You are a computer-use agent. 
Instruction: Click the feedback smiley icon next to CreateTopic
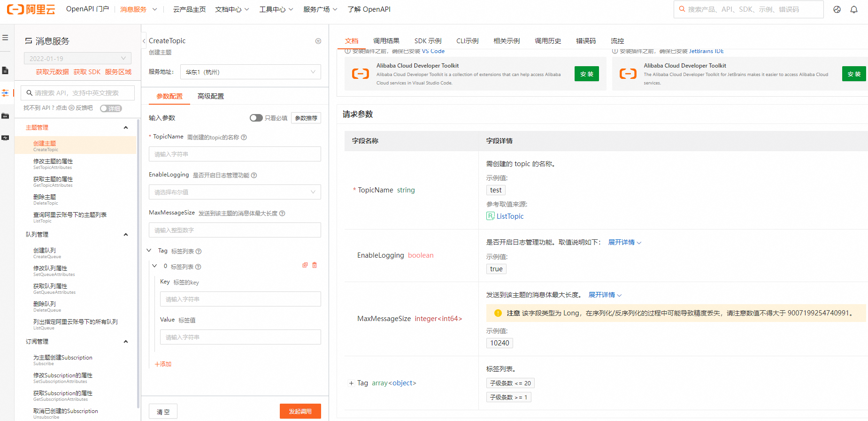(318, 41)
